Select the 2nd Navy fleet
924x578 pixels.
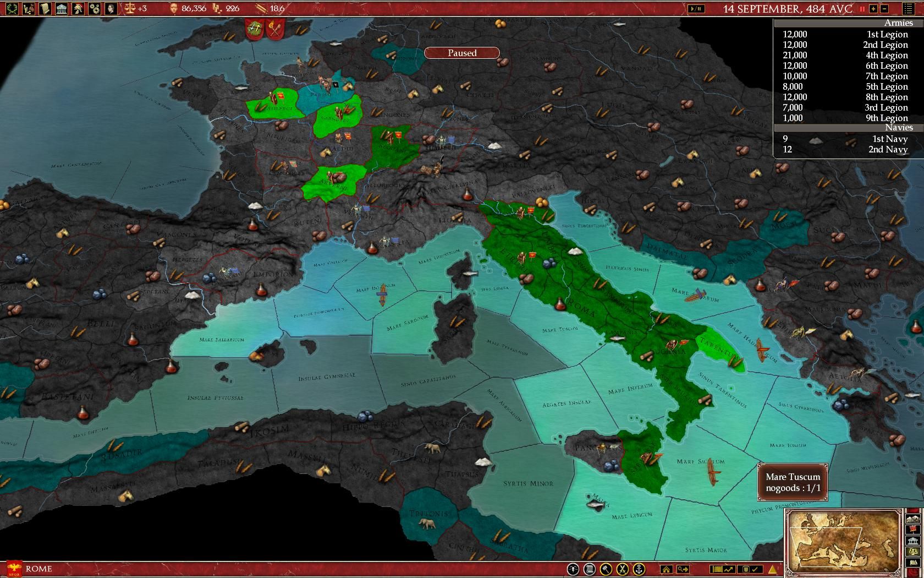click(x=845, y=149)
